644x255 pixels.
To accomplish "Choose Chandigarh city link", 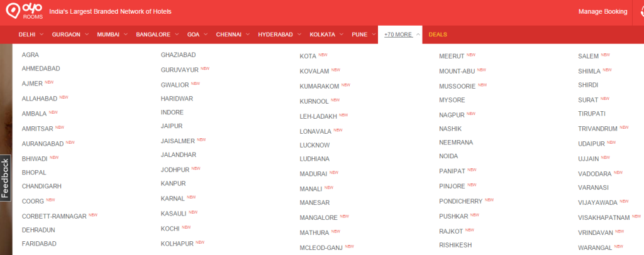I will (42, 186).
